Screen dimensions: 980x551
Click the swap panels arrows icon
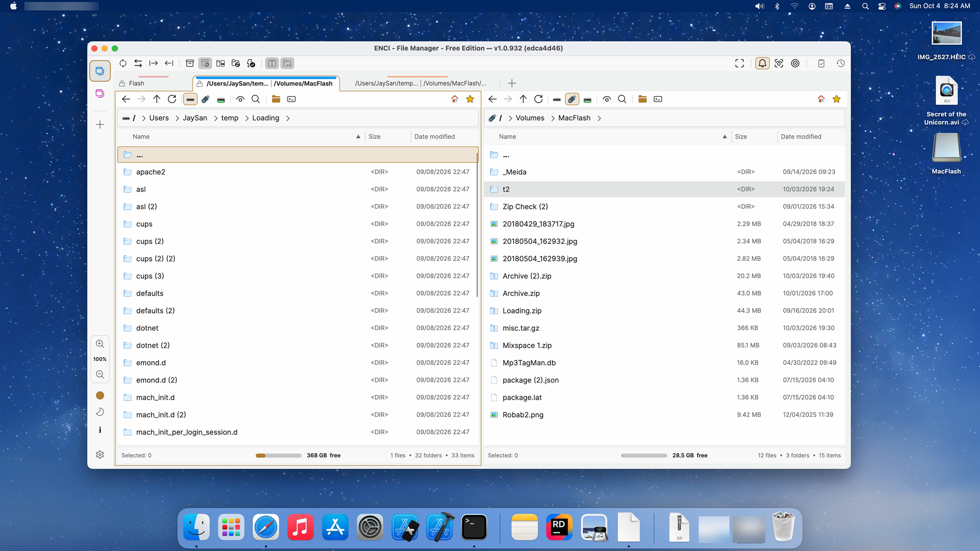pyautogui.click(x=138, y=63)
